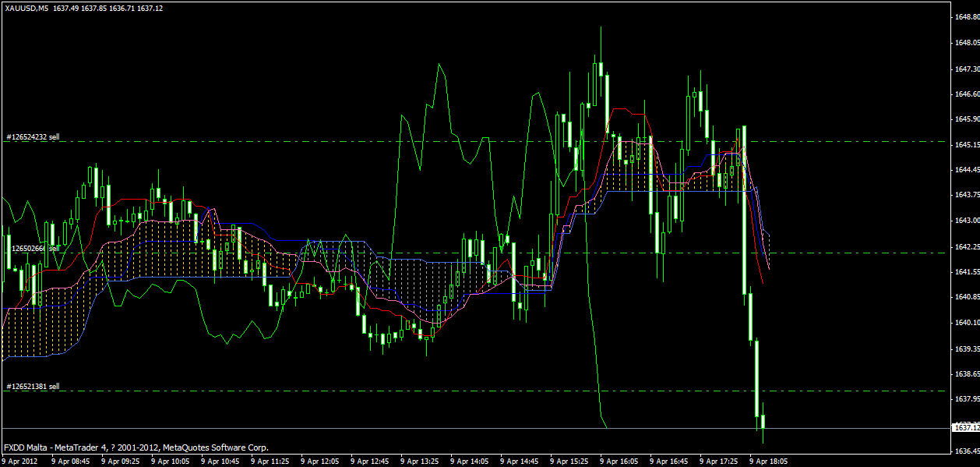Click 1645.15 on the price scale
The height and width of the screenshot is (467, 980).
[966, 145]
